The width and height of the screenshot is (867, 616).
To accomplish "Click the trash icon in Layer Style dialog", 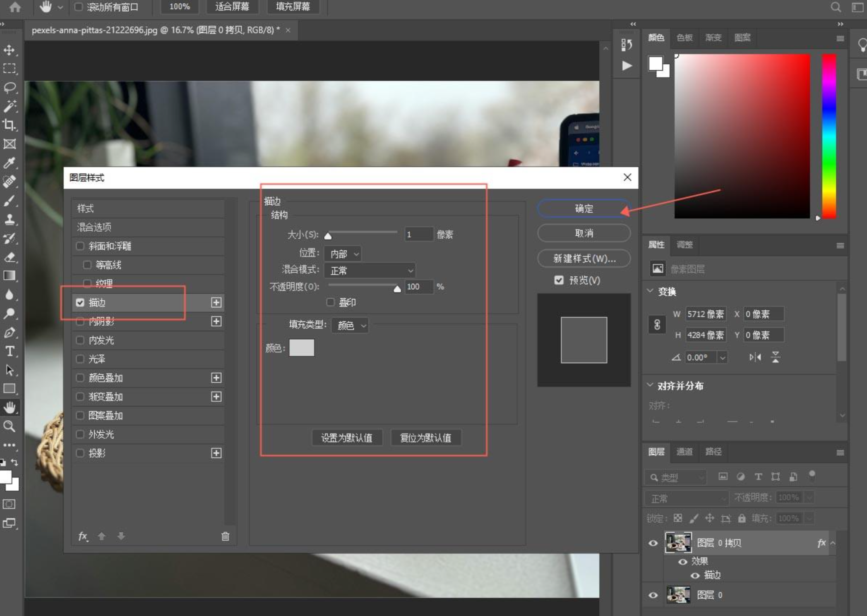I will [225, 536].
